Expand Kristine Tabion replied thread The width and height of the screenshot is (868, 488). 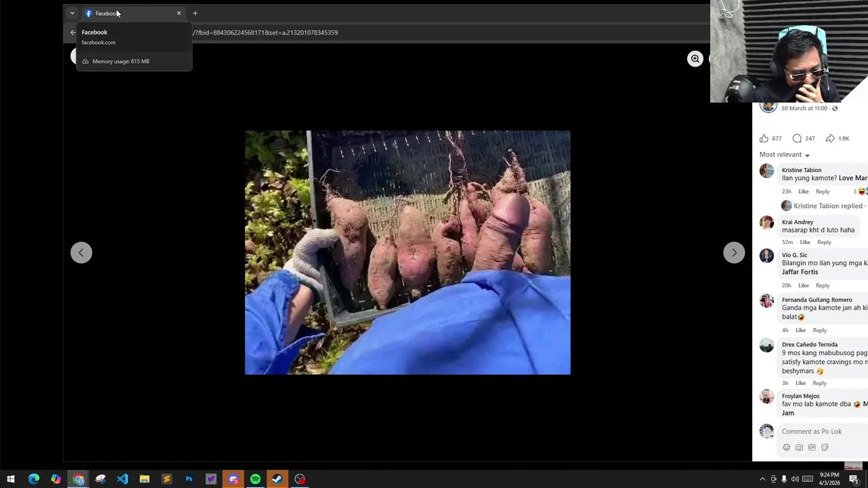828,206
